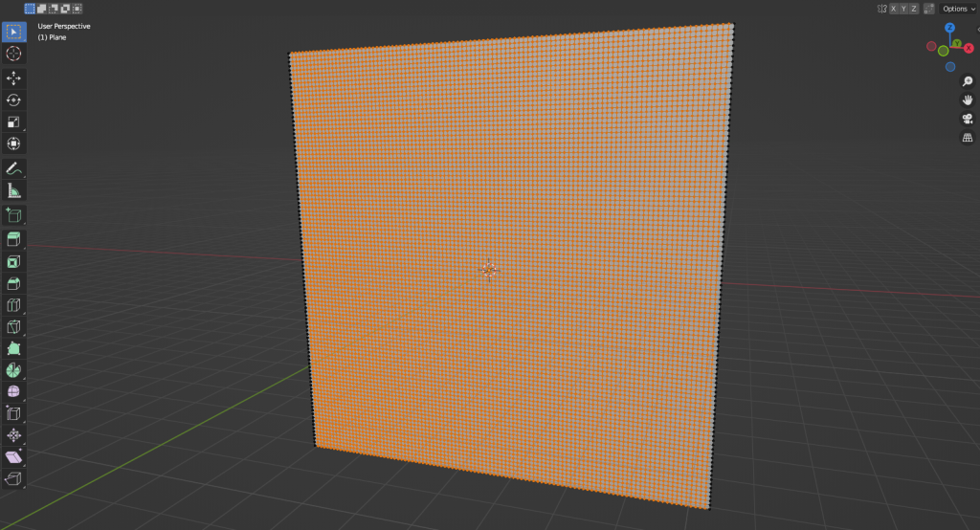Click the negative Y gizmo circle
The image size is (980, 530).
(943, 52)
